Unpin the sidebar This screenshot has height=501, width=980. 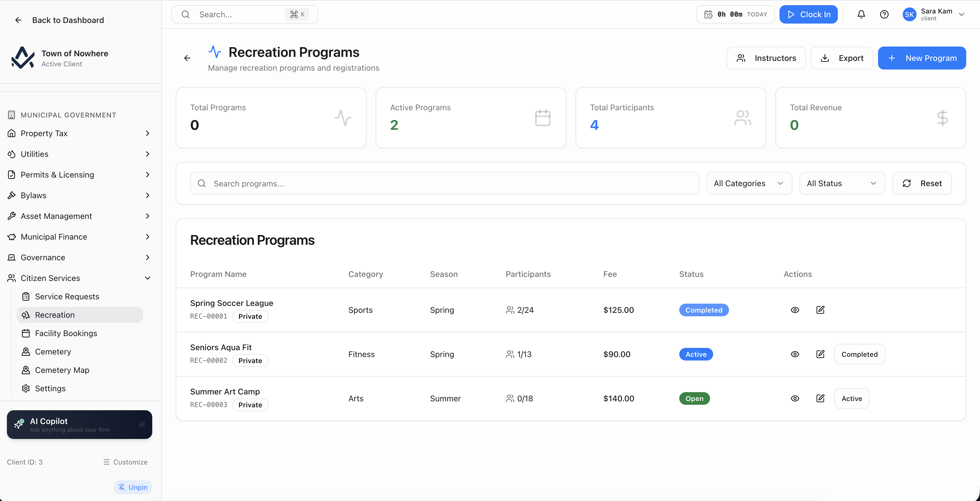click(x=133, y=487)
